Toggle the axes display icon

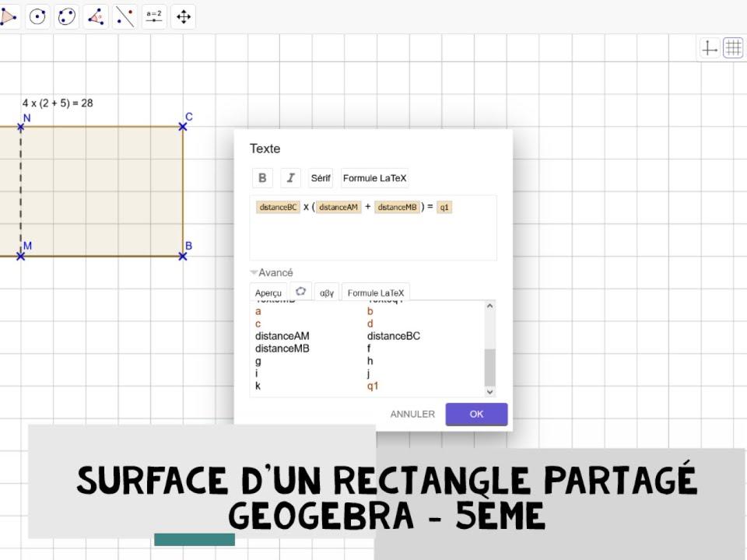707,47
